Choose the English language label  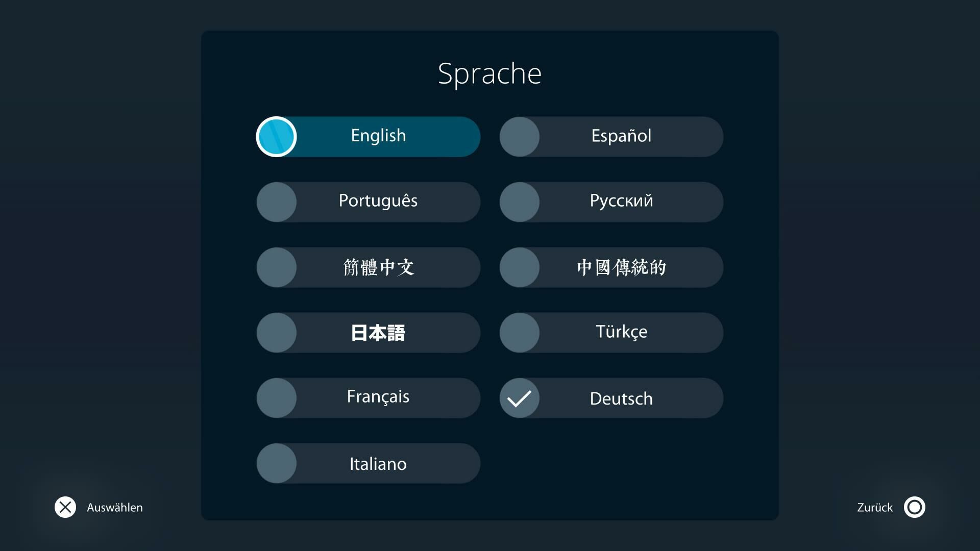(378, 136)
